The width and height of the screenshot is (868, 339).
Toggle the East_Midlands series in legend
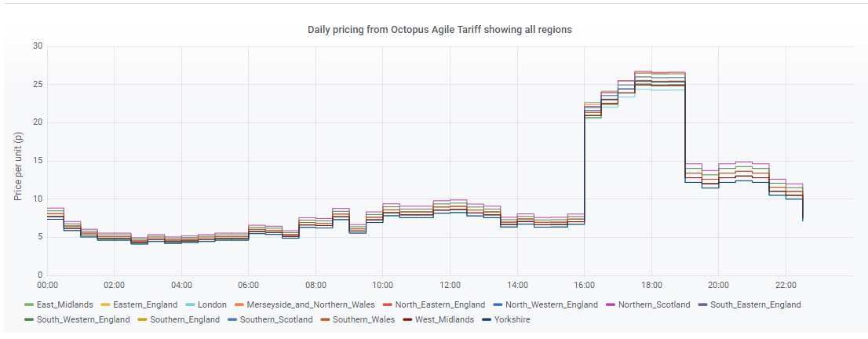coord(66,304)
